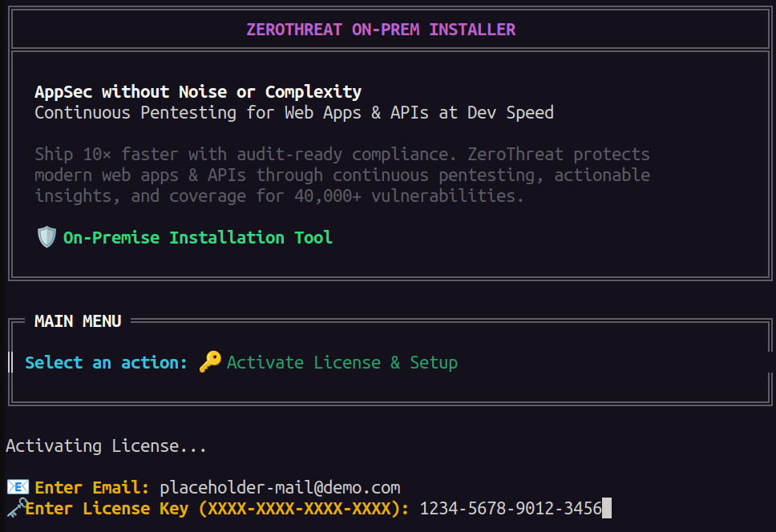Click the key icon before Activate License
Image resolution: width=776 pixels, height=532 pixels.
click(x=210, y=361)
